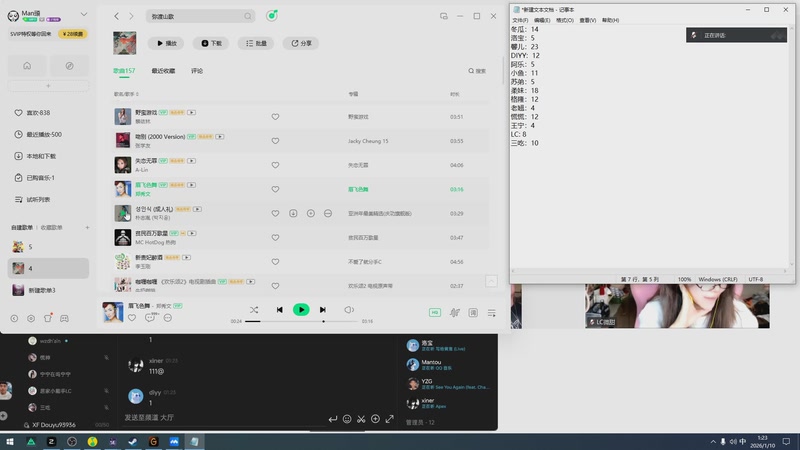Change the HQ audio quality setting

pos(435,313)
